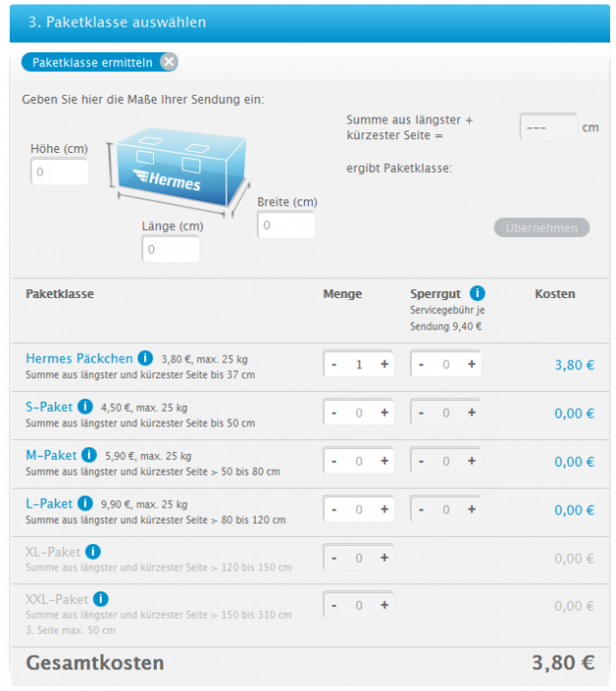
Task: Show info for S-Paket
Action: [86, 407]
